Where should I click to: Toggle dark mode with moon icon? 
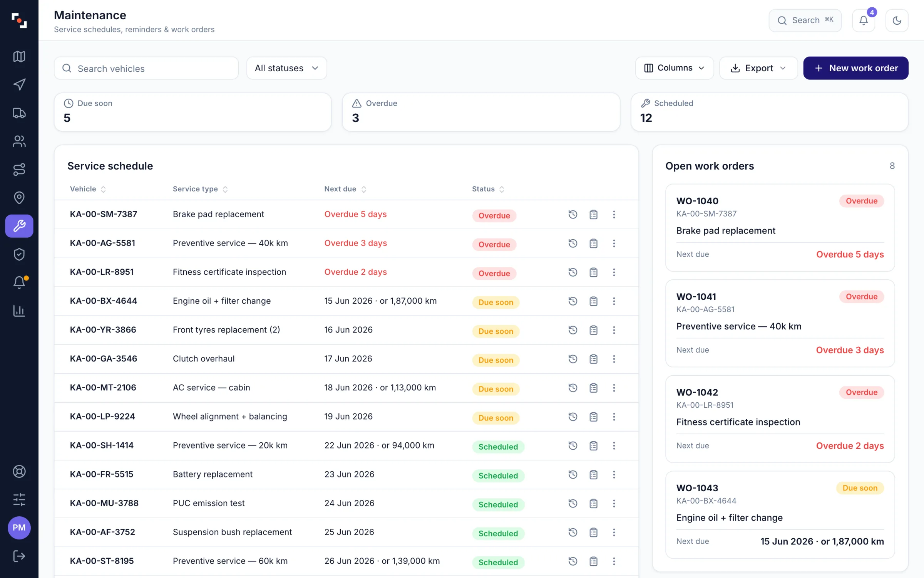pyautogui.click(x=897, y=20)
